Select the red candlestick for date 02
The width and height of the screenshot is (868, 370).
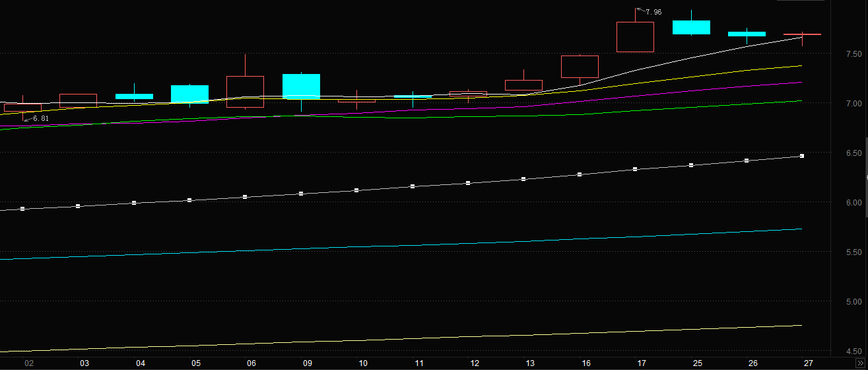[x=22, y=108]
